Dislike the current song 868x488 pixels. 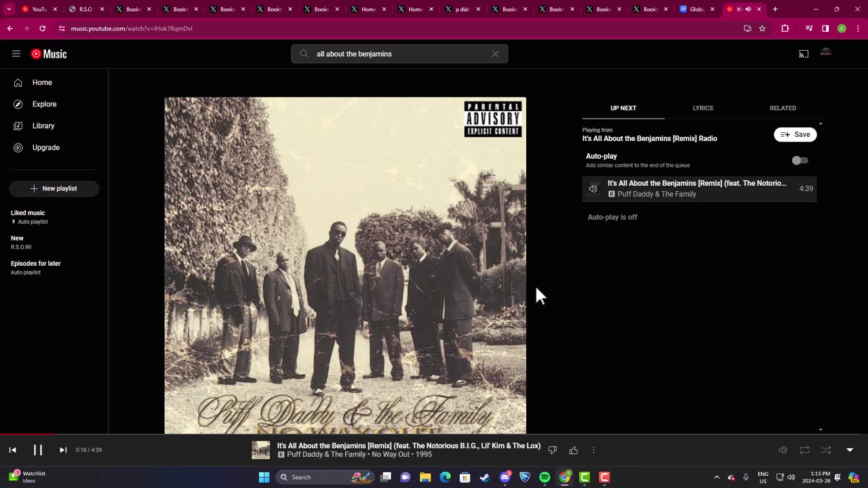click(x=552, y=450)
